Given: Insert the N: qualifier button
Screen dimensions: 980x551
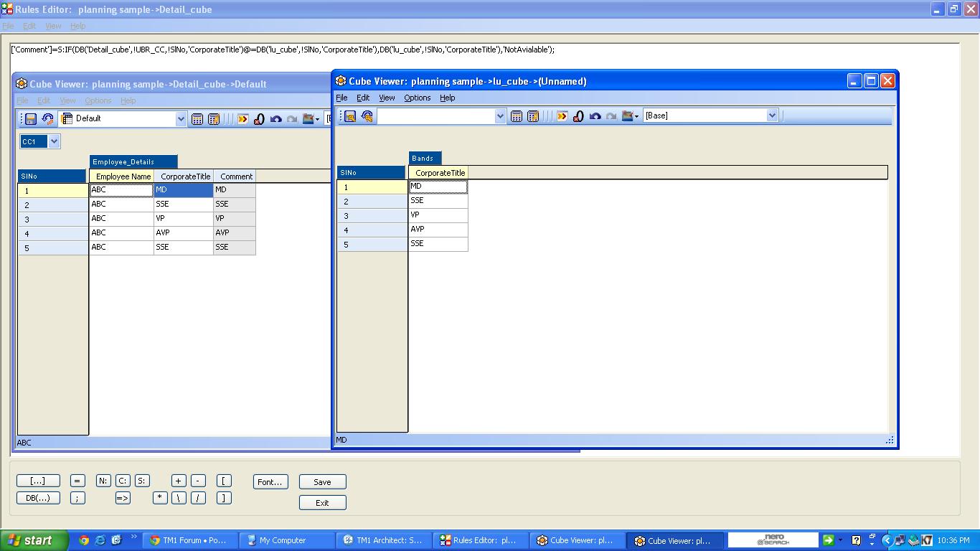Looking at the screenshot, I should point(104,481).
